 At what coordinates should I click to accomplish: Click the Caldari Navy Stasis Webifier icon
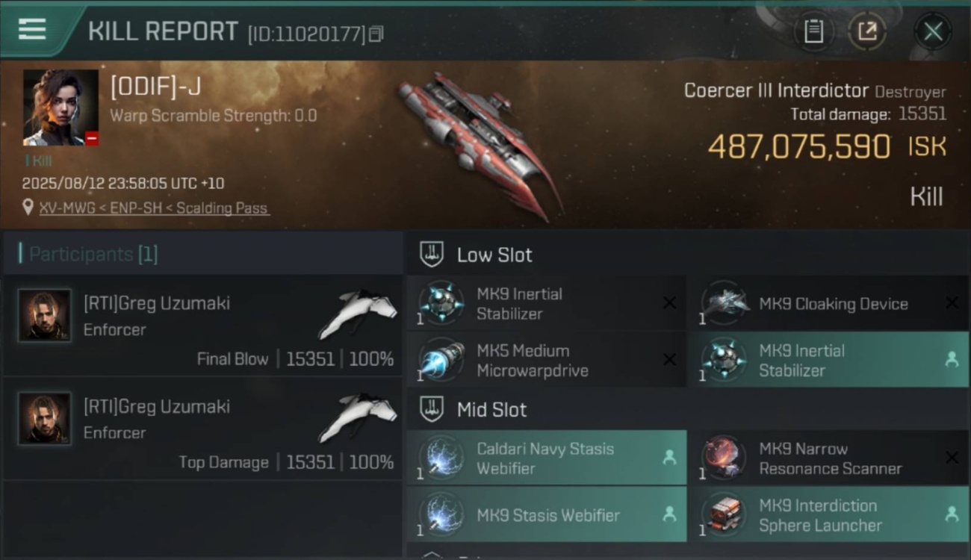pyautogui.click(x=441, y=458)
